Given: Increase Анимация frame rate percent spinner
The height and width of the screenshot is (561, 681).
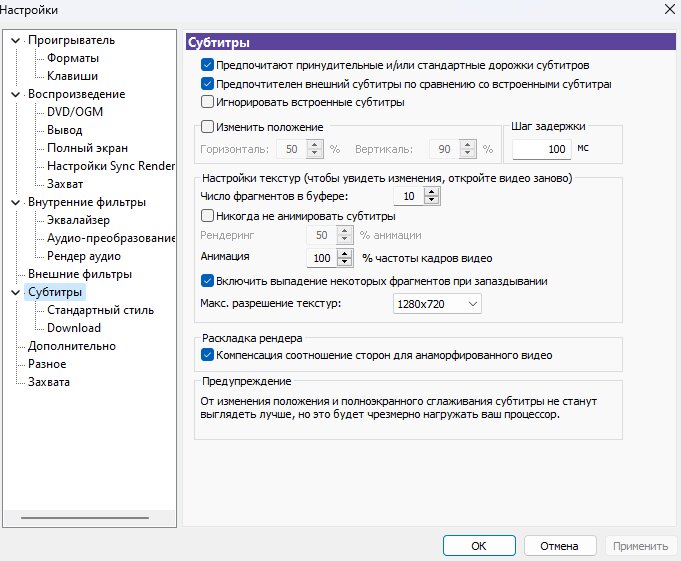Looking at the screenshot, I should [x=344, y=254].
